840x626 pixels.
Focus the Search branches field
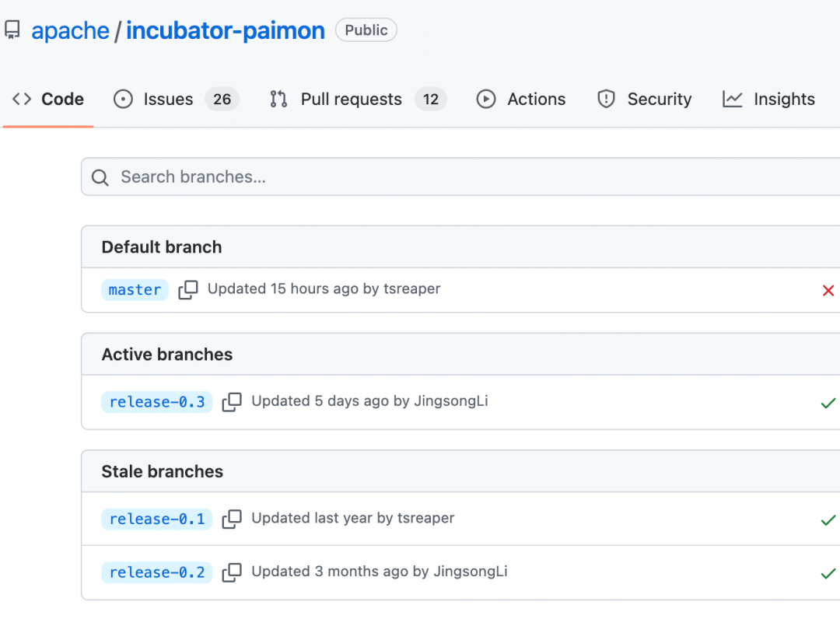click(x=460, y=177)
